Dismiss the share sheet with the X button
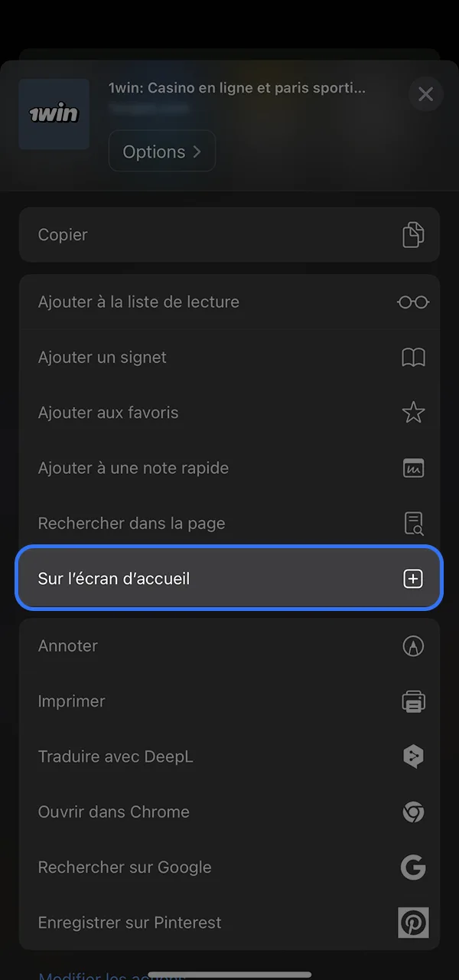This screenshot has width=459, height=980. [425, 93]
